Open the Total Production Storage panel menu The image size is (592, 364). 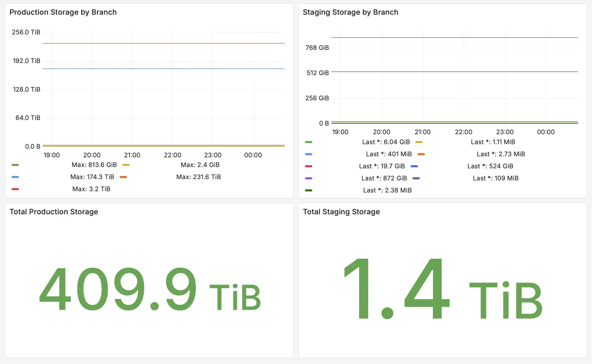(x=54, y=212)
